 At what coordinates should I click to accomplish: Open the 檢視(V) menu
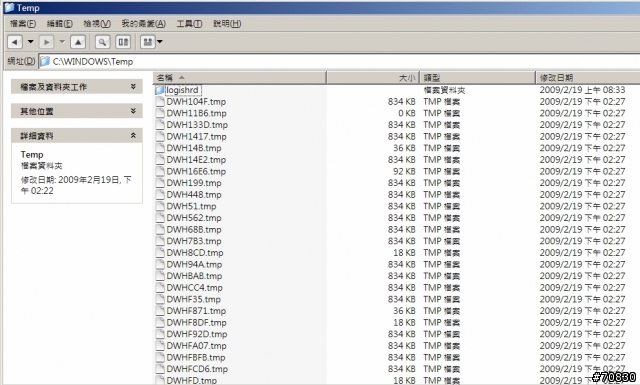coord(97,24)
